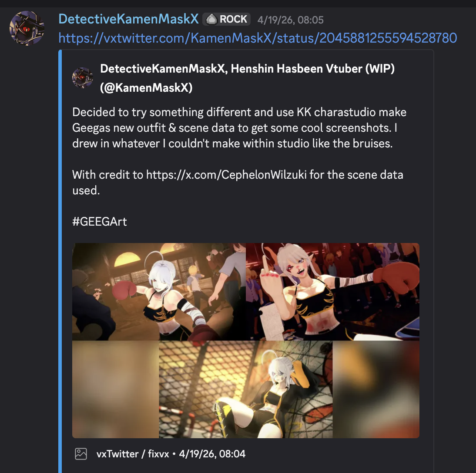This screenshot has width=476, height=473.
Task: Open the embed author title DetectiveKamenMaskX, Henshin Hasbeen Vtuber
Action: [248, 69]
